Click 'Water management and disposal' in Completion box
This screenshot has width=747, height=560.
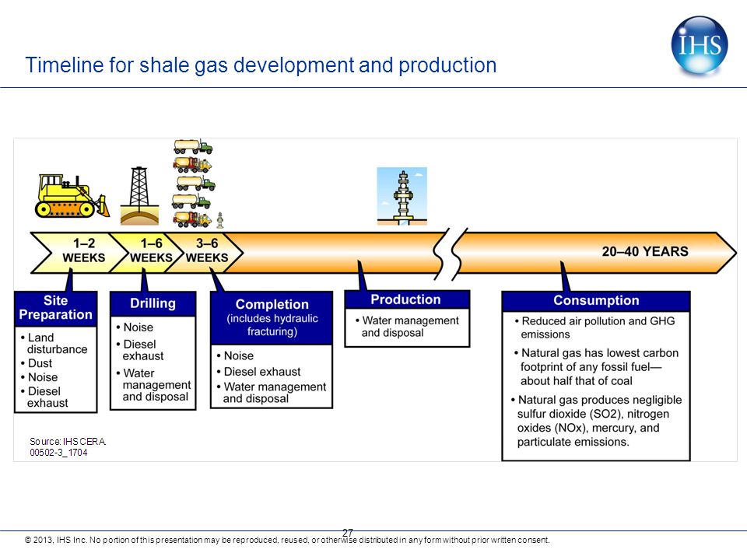click(271, 392)
